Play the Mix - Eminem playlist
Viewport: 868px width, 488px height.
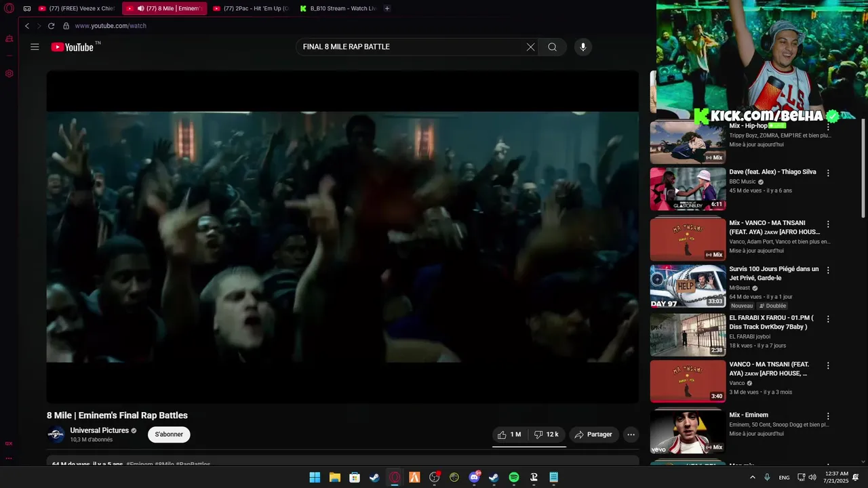coord(688,431)
